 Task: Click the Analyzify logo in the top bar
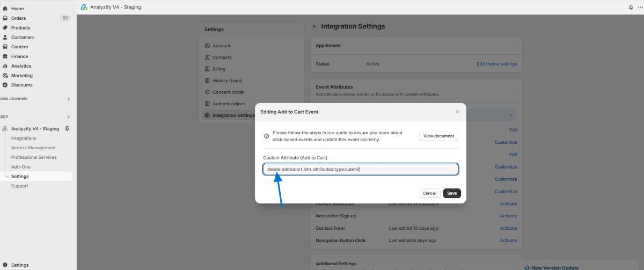click(84, 8)
